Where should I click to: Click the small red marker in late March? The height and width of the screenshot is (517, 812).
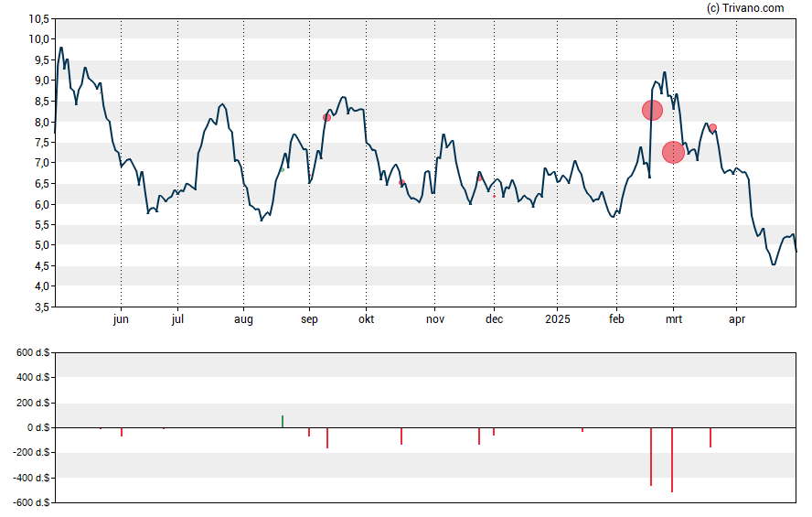pyautogui.click(x=712, y=127)
